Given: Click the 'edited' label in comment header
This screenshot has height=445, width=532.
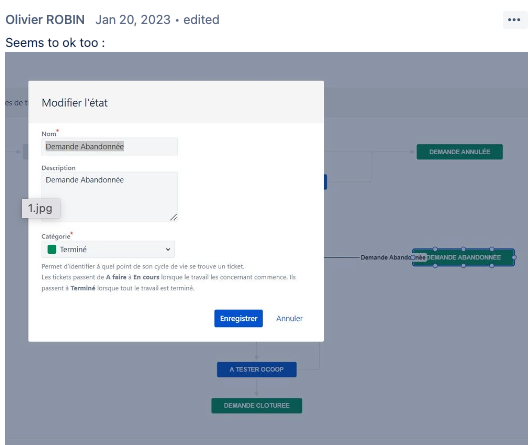Looking at the screenshot, I should tap(201, 20).
